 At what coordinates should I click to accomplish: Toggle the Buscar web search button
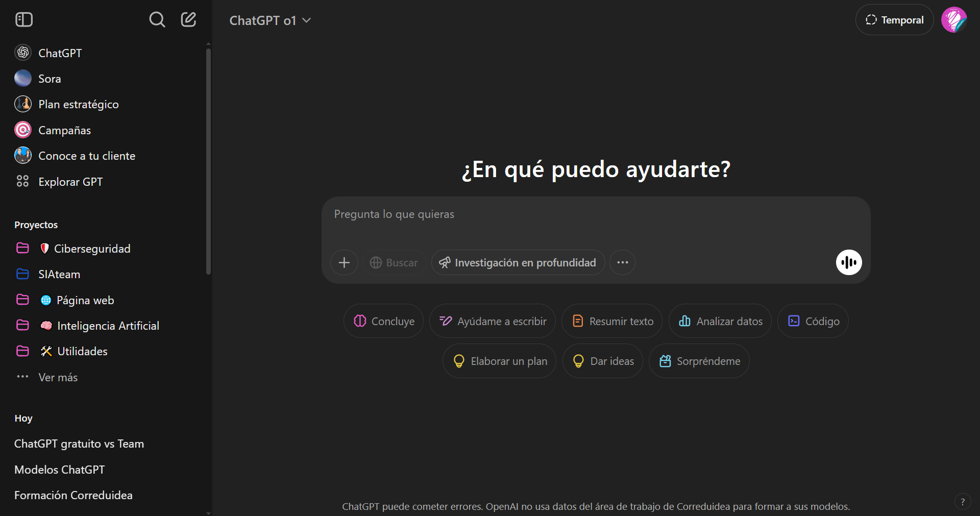[x=394, y=262]
